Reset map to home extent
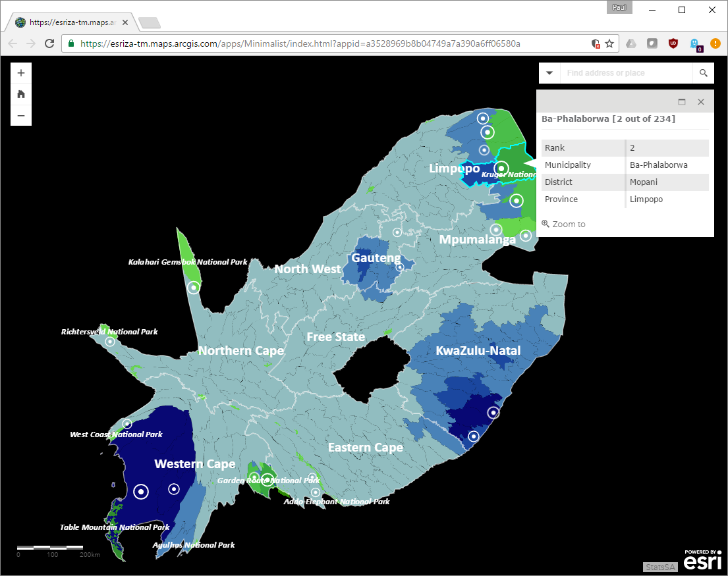Image resolution: width=728 pixels, height=576 pixels. pos(21,94)
